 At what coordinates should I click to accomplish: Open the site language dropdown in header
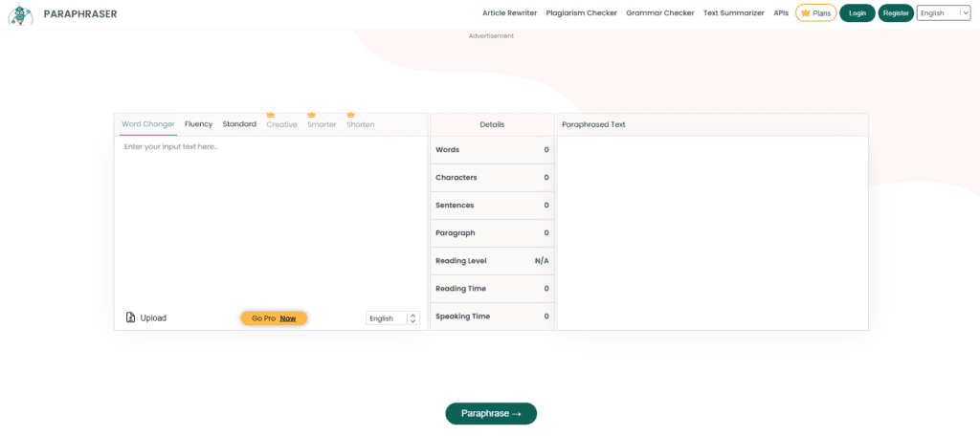pyautogui.click(x=943, y=13)
